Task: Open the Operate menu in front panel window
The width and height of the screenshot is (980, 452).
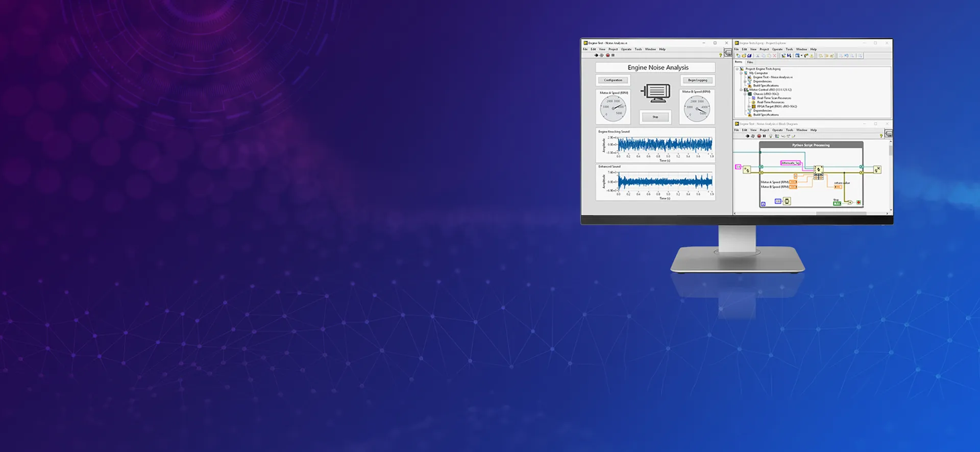Action: [x=626, y=50]
